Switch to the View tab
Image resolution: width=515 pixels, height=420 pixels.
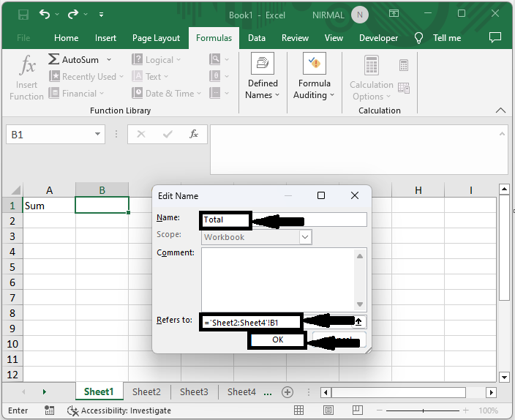(x=334, y=38)
